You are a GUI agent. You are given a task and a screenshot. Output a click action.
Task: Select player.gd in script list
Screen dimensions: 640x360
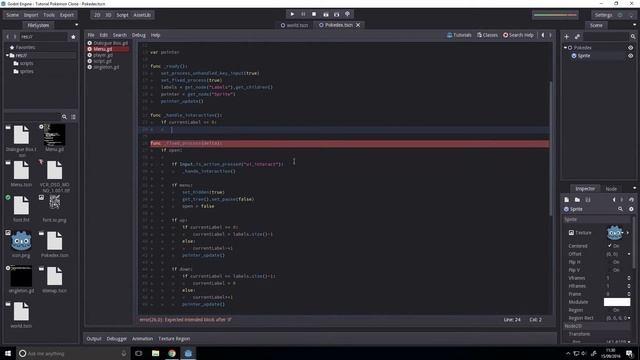pyautogui.click(x=103, y=55)
